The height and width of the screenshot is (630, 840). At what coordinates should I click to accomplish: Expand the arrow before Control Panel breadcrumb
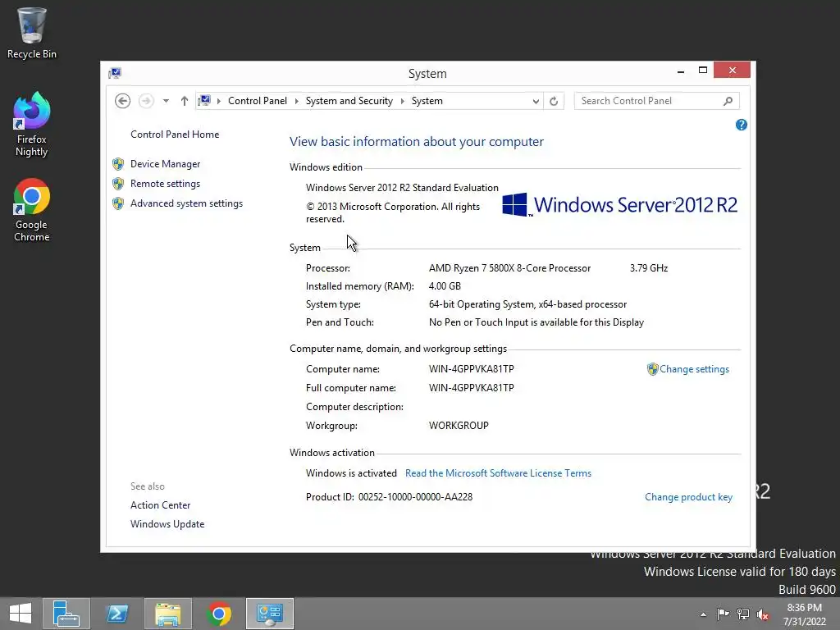tap(218, 101)
